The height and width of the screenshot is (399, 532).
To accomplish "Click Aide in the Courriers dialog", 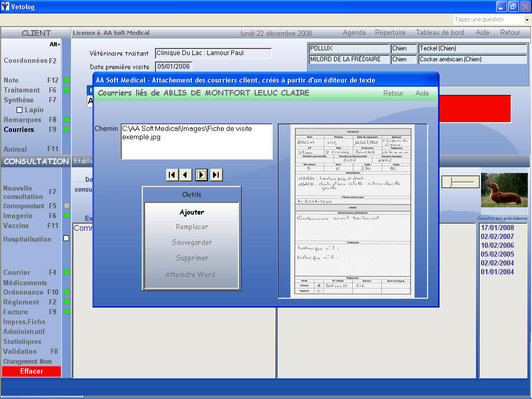I will tap(422, 94).
